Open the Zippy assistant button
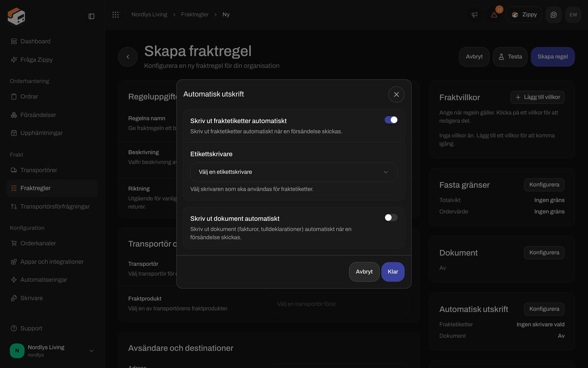Screen dimensions: 588x368 pos(524,15)
